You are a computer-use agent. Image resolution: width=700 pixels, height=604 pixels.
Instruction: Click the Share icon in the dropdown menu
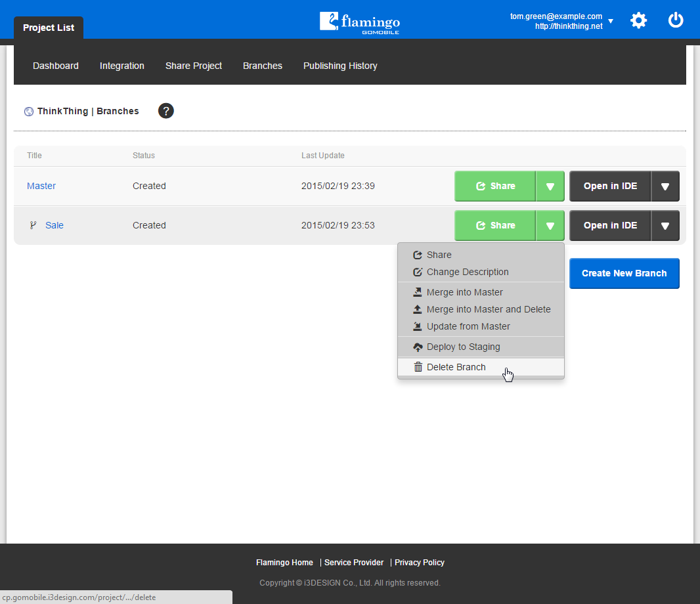(x=418, y=255)
